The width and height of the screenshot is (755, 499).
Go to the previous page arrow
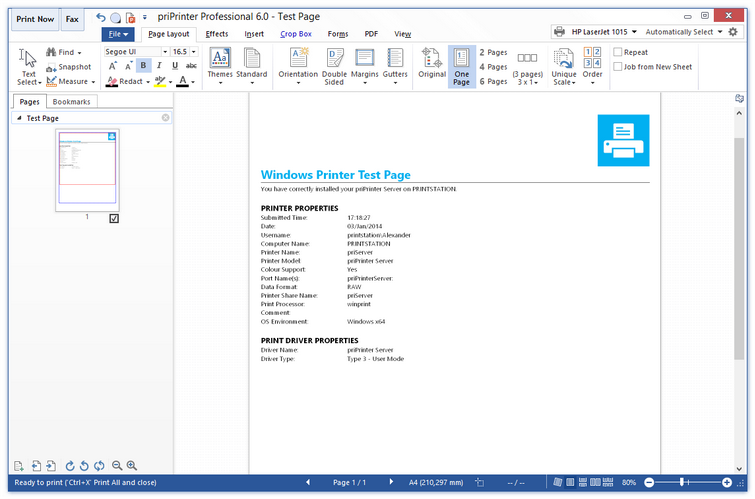pos(308,482)
